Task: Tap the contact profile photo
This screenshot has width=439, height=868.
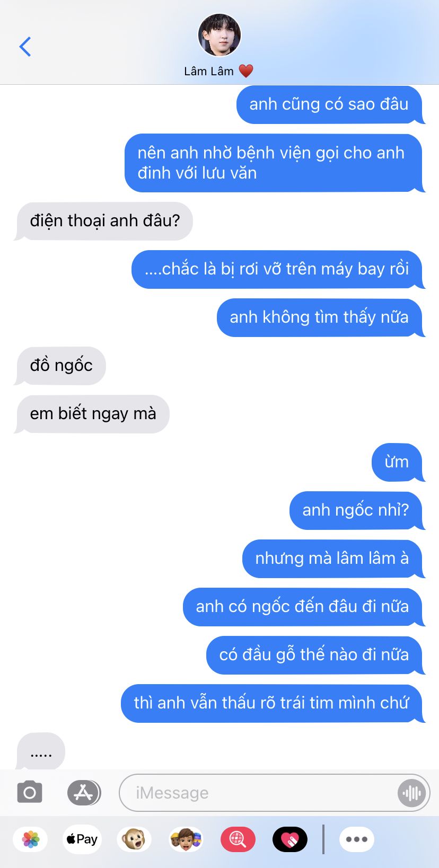Action: tap(219, 35)
